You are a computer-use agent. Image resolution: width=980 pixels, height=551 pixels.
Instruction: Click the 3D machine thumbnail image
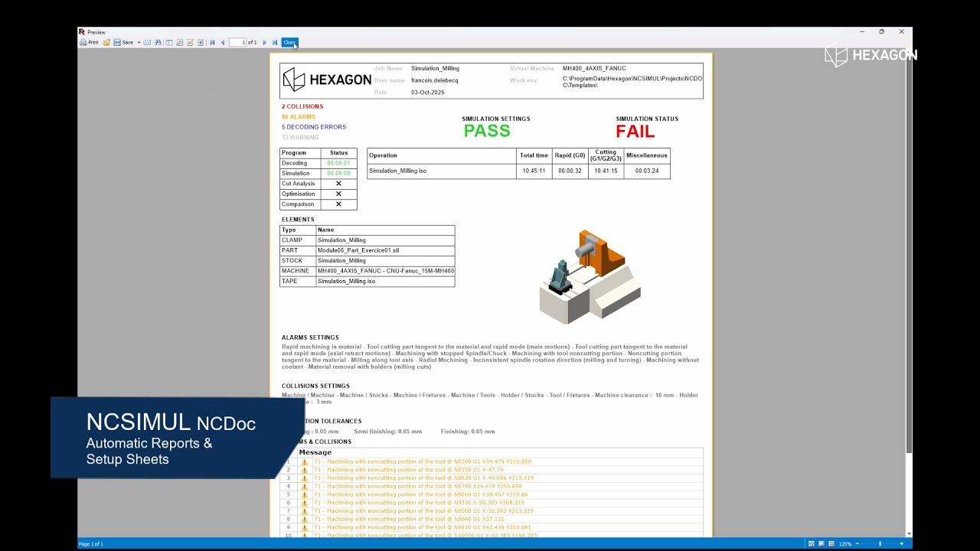[590, 276]
